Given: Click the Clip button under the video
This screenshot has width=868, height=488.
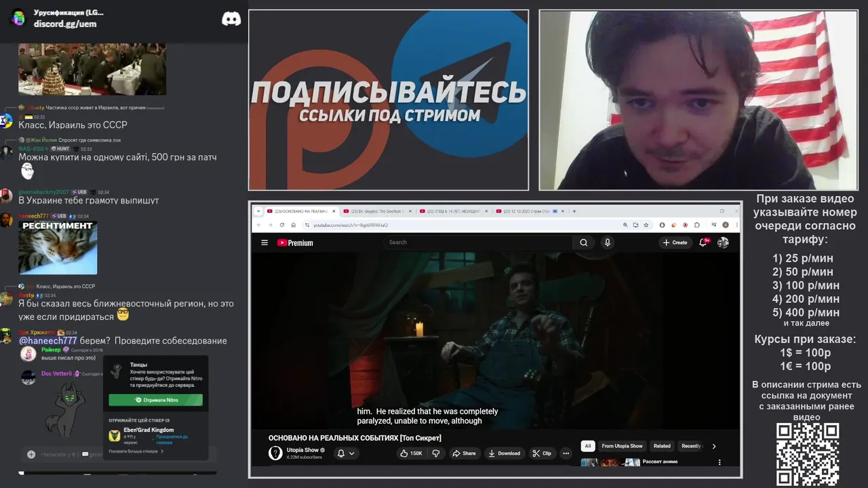Looking at the screenshot, I should click(x=542, y=453).
